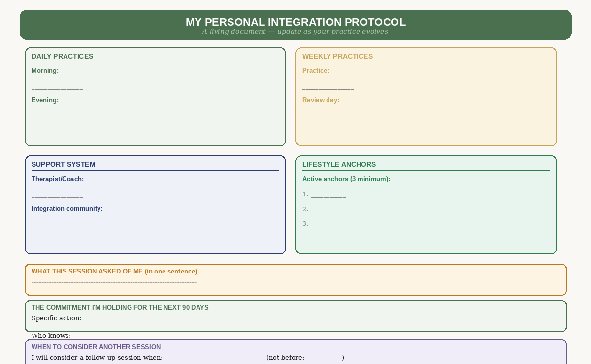Viewport: 591px width, 364px height.
Task: Select the WEEKLY PRACTICES header
Action: 337,56
